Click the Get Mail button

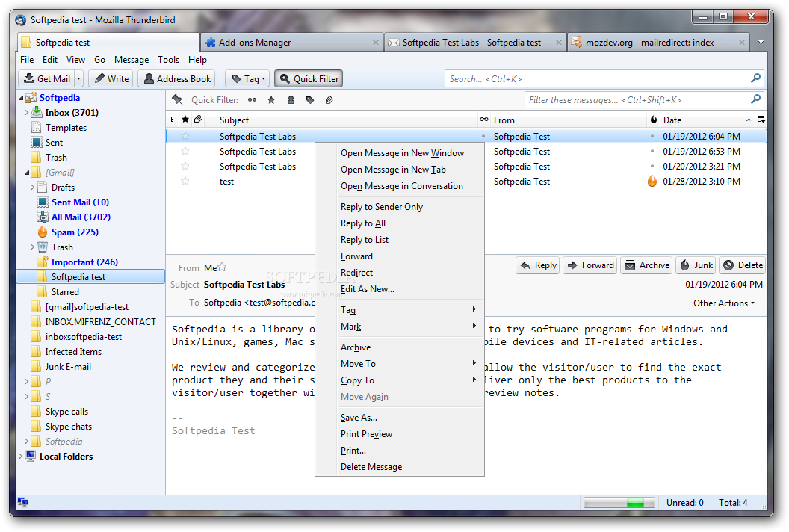(47, 79)
